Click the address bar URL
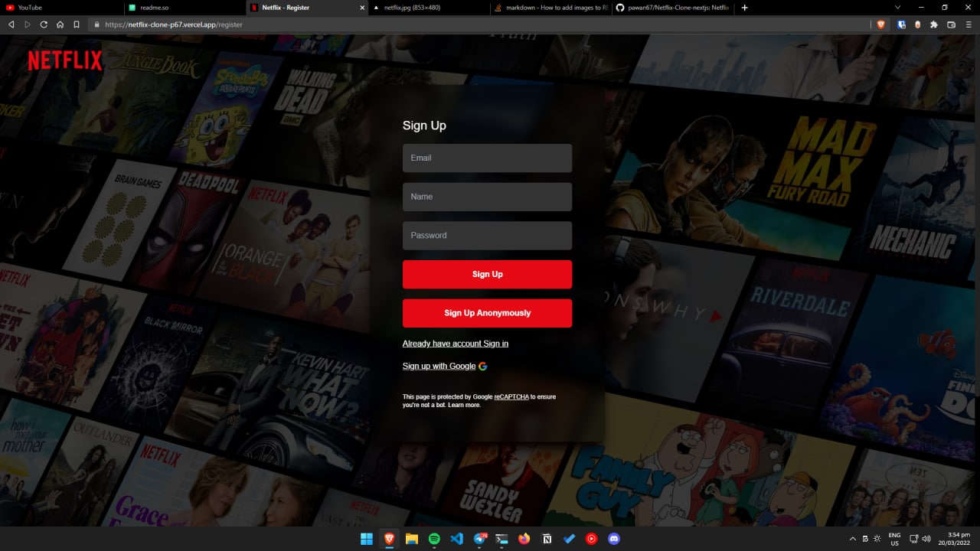This screenshot has width=980, height=551. pos(174,24)
